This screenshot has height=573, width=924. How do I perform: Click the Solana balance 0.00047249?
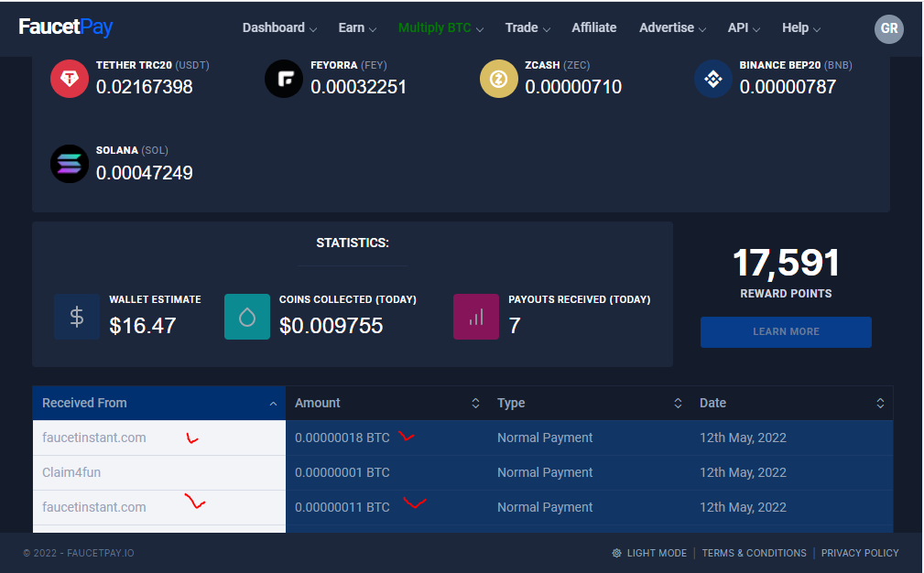pyautogui.click(x=145, y=173)
